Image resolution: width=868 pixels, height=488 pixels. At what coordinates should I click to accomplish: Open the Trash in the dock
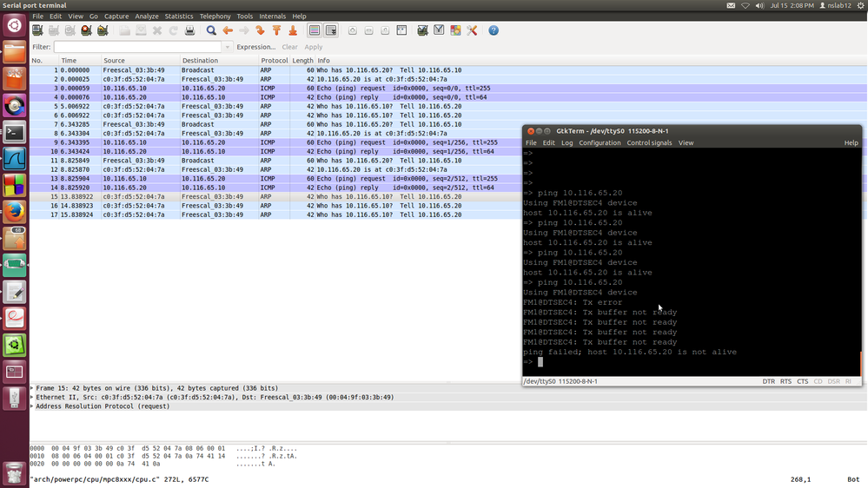pos(15,473)
